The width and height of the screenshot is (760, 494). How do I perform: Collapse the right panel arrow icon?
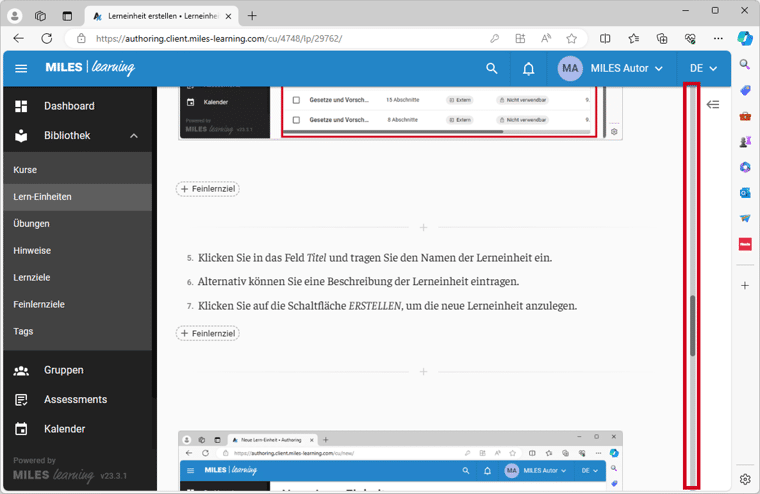[x=713, y=104]
